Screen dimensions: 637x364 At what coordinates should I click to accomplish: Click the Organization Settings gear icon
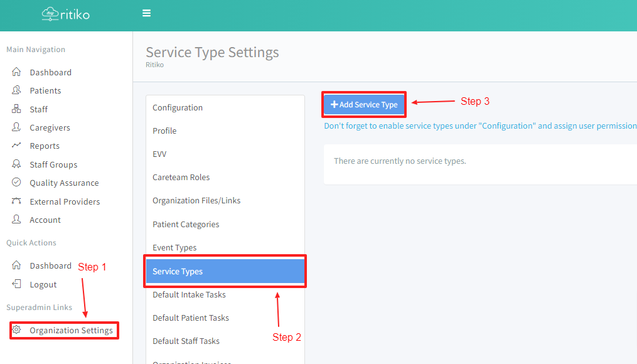click(x=17, y=330)
